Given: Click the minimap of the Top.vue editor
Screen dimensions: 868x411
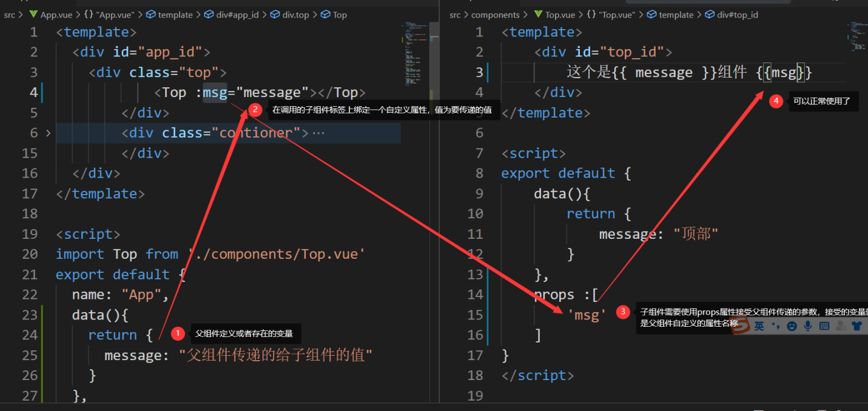Looking at the screenshot, I should click(858, 36).
